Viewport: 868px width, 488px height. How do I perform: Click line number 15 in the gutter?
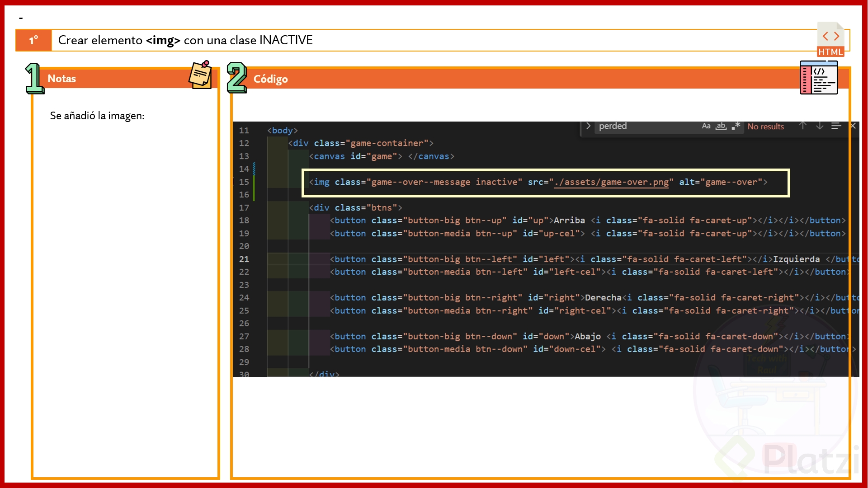click(x=244, y=182)
